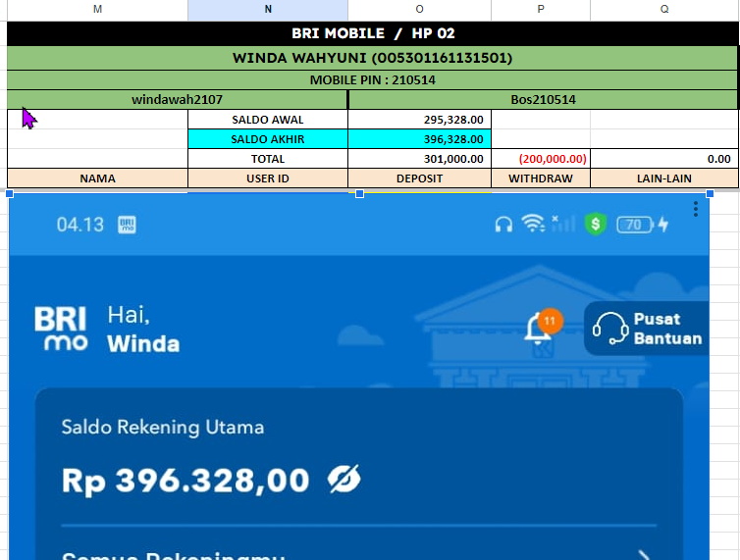The height and width of the screenshot is (560, 740).
Task: Select the 0.00 lain-lain total cell
Action: point(664,159)
